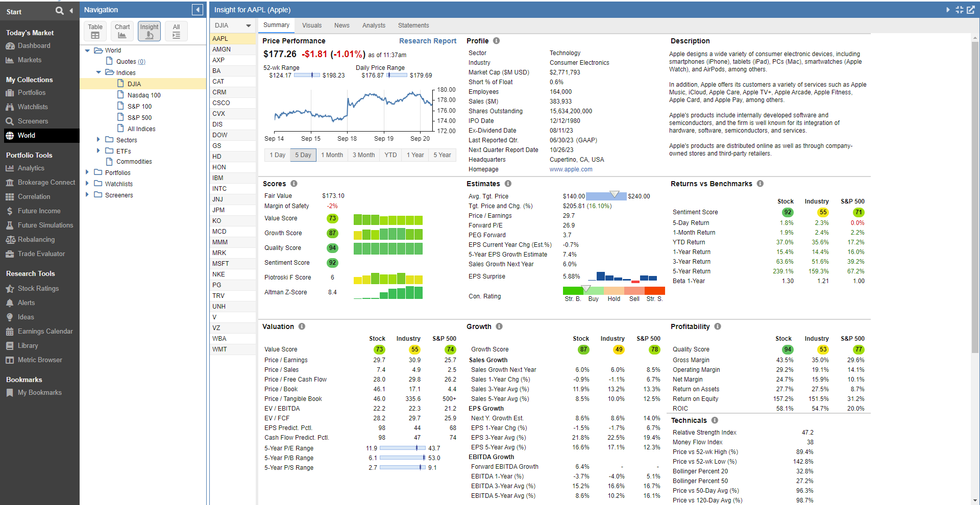Viewport: 980px width, 505px height.
Task: Switch to the Statements tab
Action: tap(413, 26)
